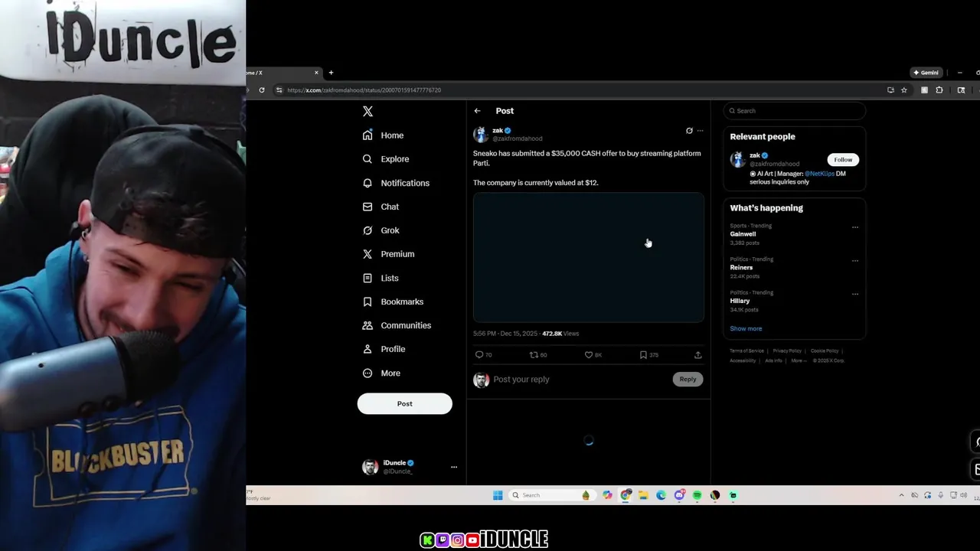Screen dimensions: 980x551
Task: Click Show more under What's happening
Action: tap(746, 329)
